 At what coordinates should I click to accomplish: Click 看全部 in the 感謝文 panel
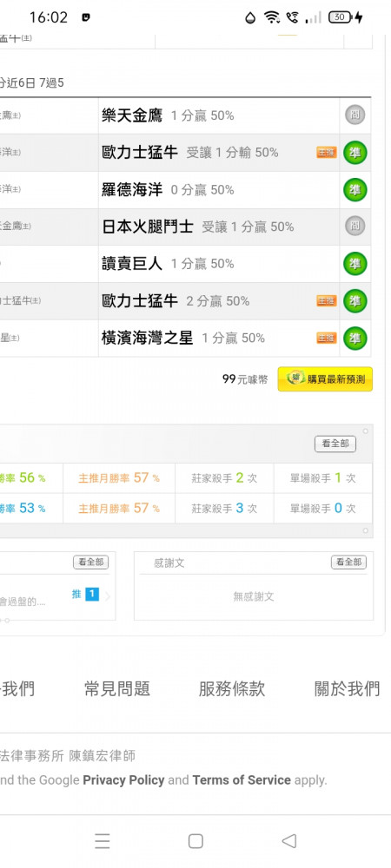349,562
